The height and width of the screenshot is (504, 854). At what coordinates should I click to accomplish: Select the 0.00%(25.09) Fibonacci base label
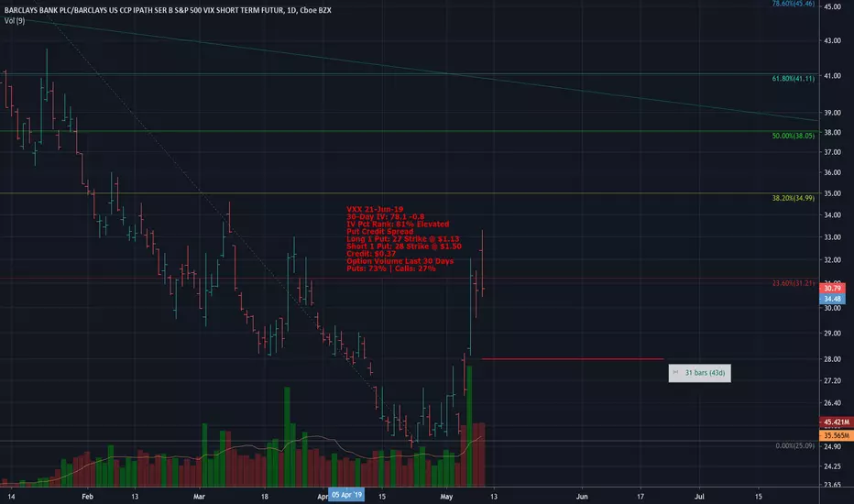pyautogui.click(x=794, y=445)
